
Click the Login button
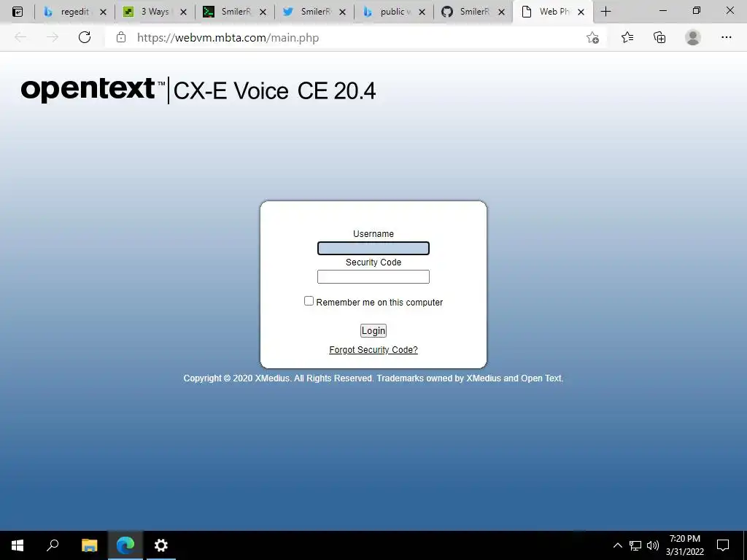tap(373, 330)
